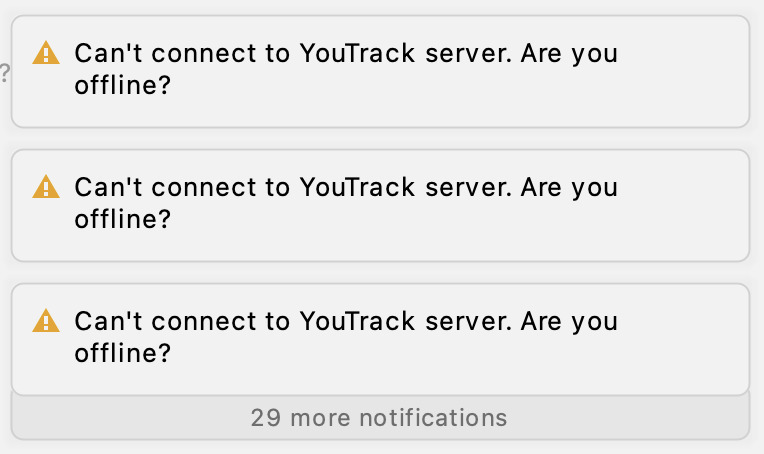This screenshot has height=454, width=764.
Task: Click the word "server." in the middle notification
Action: click(469, 188)
